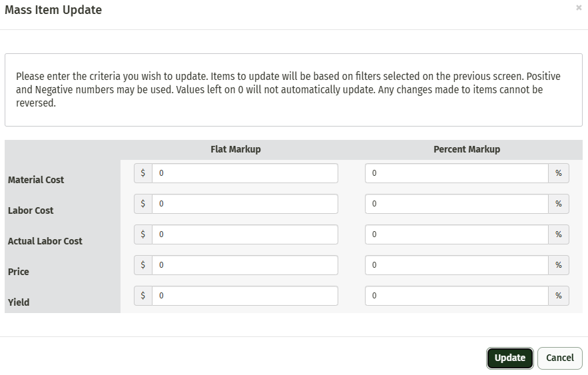Screen dimensions: 588x375
Task: Click the percent sign in Actual Labor Cost row
Action: pyautogui.click(x=559, y=234)
